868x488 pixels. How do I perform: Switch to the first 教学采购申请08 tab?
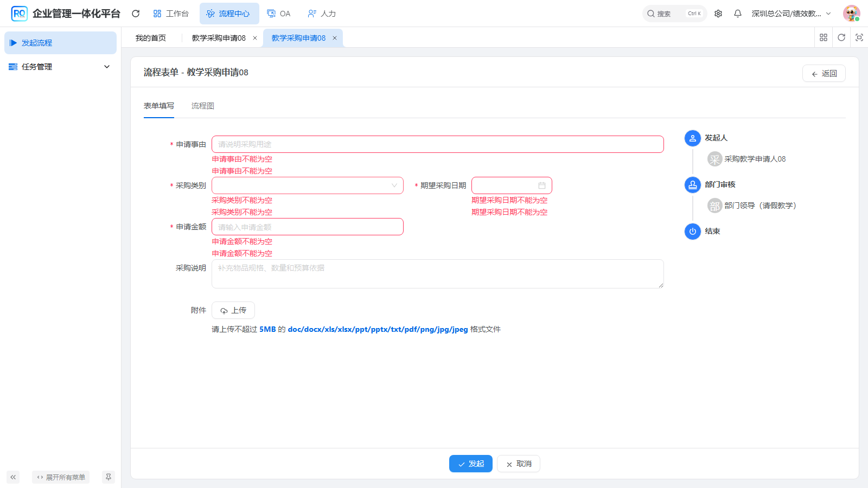[219, 38]
